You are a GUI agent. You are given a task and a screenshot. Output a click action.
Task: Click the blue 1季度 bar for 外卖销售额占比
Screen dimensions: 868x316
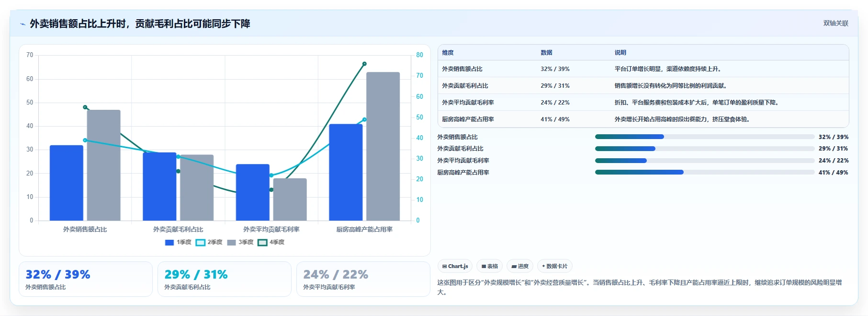click(67, 183)
